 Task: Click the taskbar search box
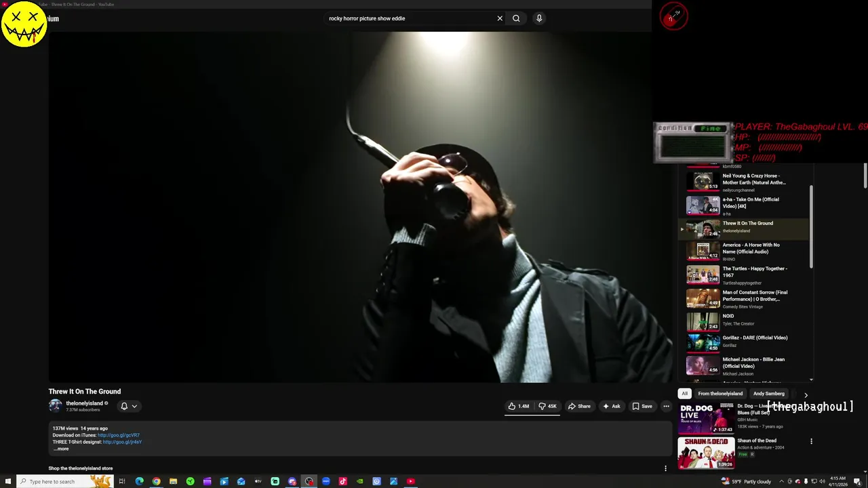tap(64, 481)
